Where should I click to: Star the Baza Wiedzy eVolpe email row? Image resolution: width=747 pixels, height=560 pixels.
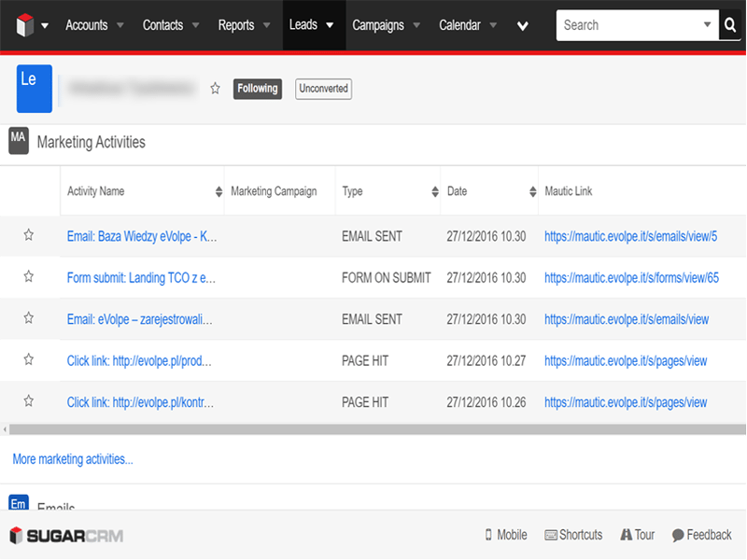[29, 236]
